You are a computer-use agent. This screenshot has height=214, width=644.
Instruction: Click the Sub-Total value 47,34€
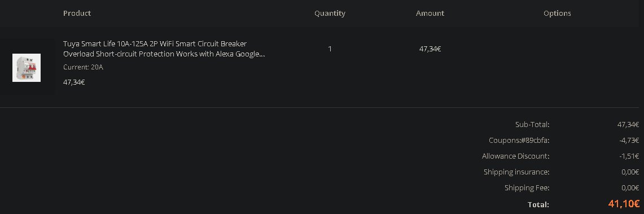coord(628,124)
